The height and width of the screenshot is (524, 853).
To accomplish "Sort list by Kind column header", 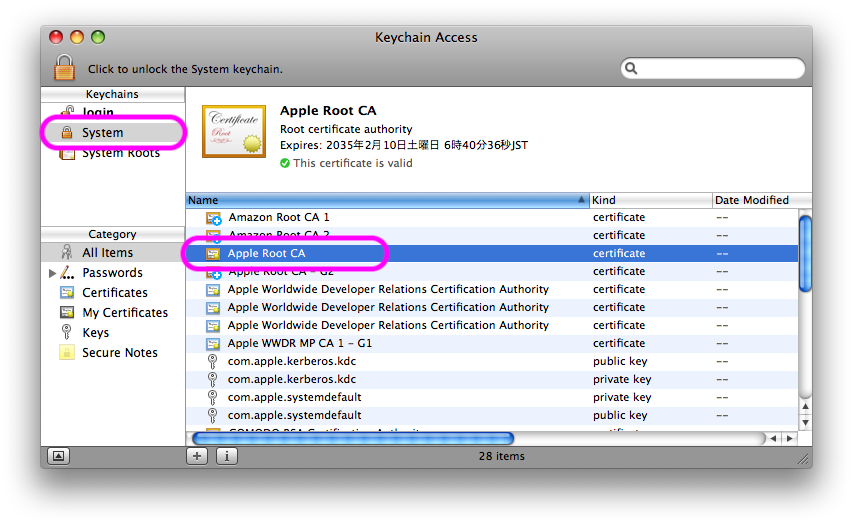I will (650, 200).
